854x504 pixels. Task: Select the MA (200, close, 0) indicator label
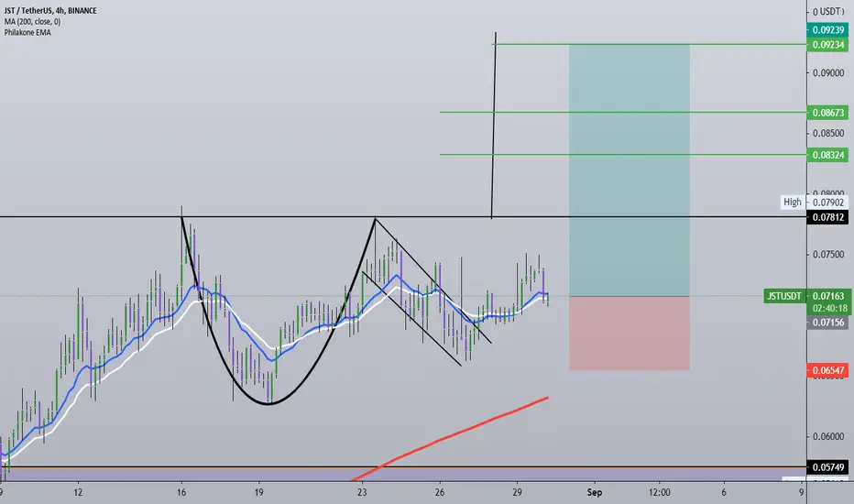(33, 22)
